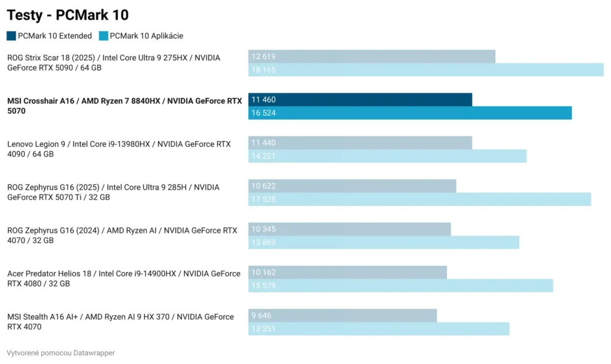Click the MSI Crosshair A16 row label
Image resolution: width=611 pixels, height=364 pixels.
[124, 106]
